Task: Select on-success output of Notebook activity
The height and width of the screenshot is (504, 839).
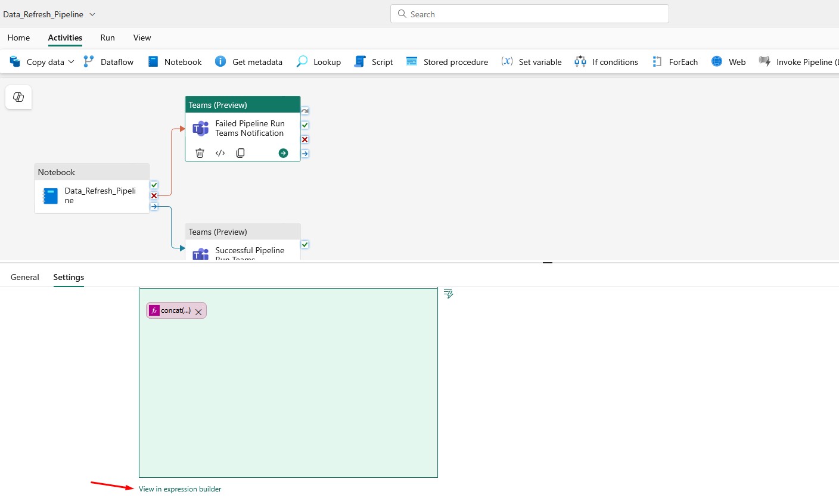Action: coord(154,185)
